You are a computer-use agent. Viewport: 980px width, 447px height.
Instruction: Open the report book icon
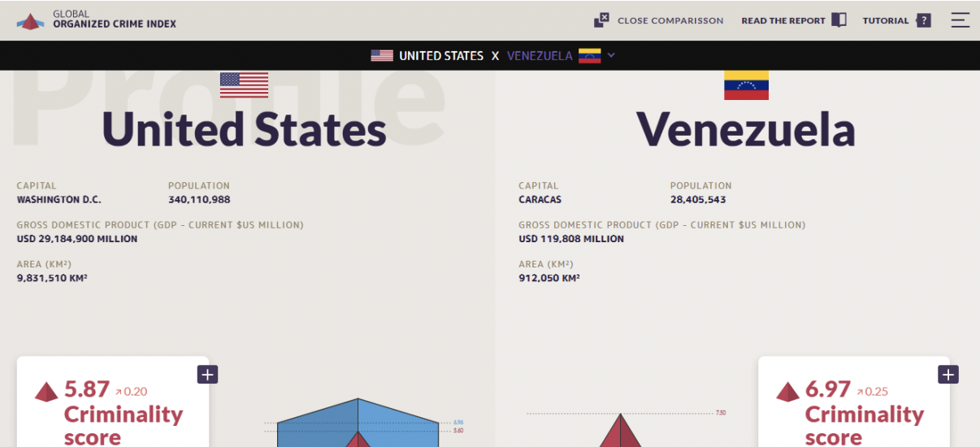839,20
